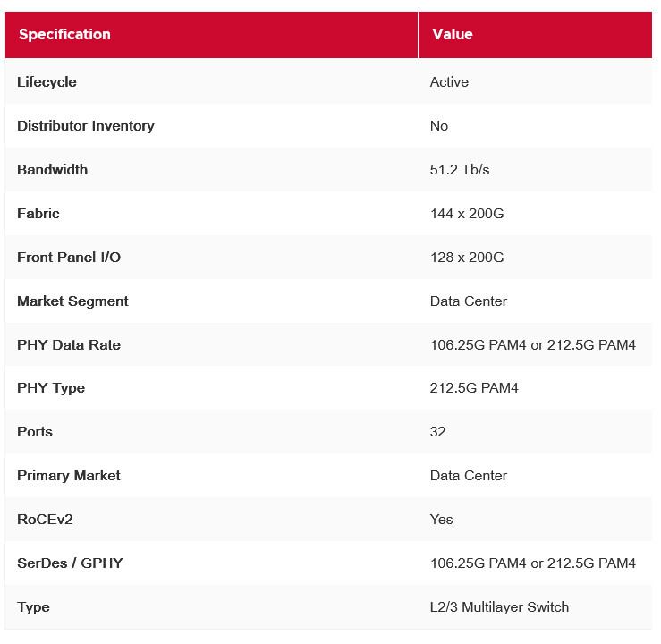Click the Market Segment label

coord(72,301)
